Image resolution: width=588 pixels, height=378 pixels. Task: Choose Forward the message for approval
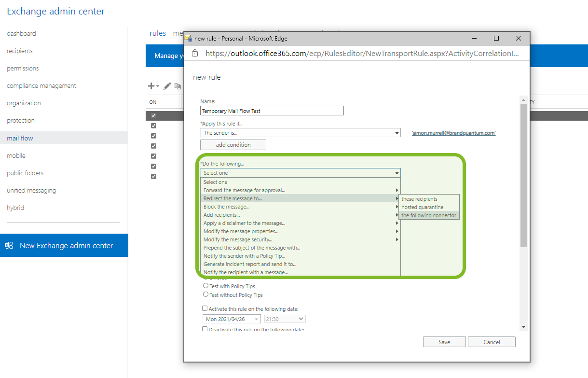coord(300,190)
